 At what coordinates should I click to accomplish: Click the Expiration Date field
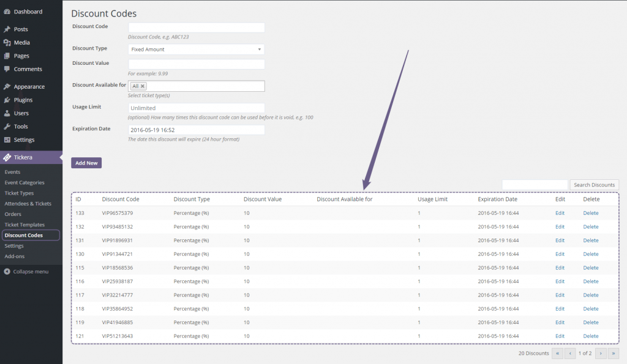(197, 130)
